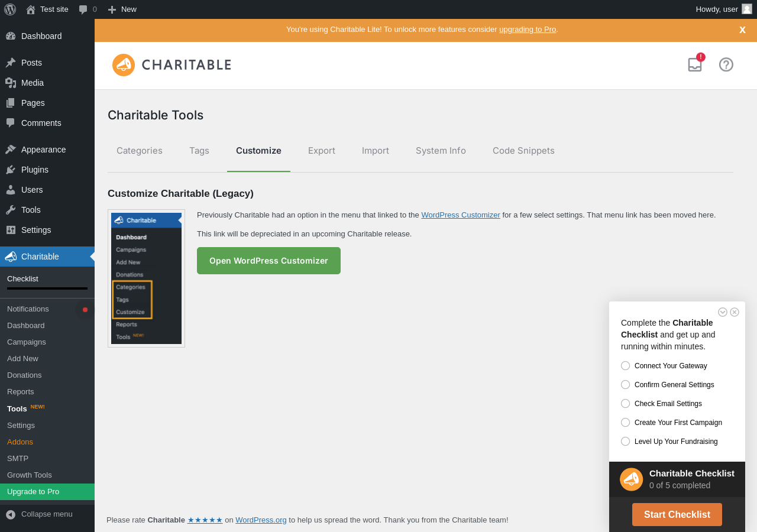
Task: Switch to the Categories tab
Action: point(140,151)
